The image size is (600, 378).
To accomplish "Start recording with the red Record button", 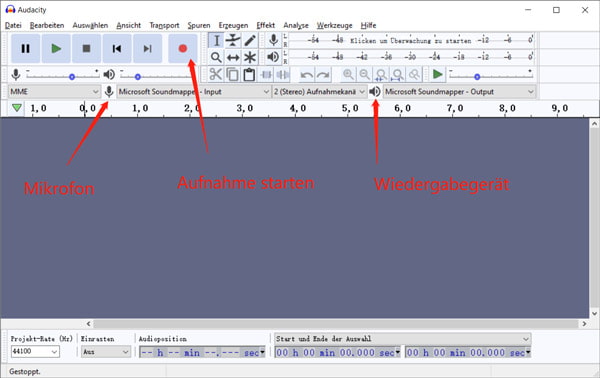I will tap(183, 49).
